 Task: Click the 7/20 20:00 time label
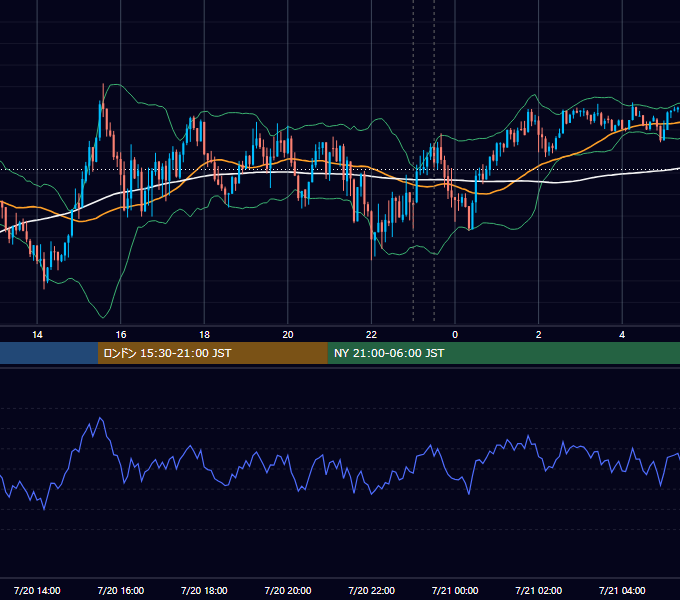point(288,590)
